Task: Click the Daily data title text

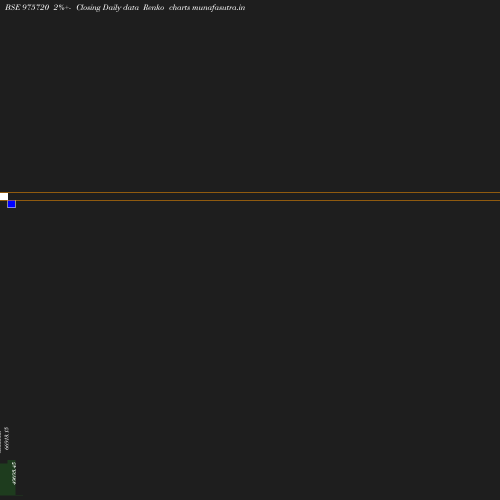Action: 120,7
